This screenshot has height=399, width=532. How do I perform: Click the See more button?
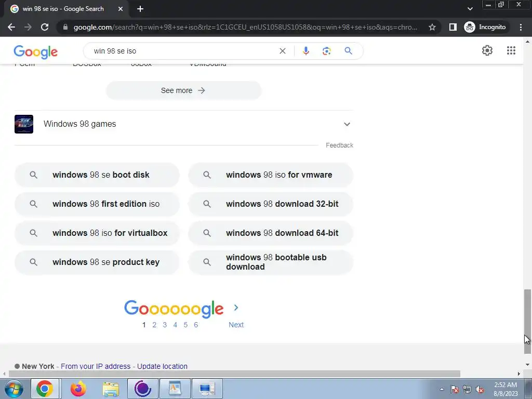(183, 90)
